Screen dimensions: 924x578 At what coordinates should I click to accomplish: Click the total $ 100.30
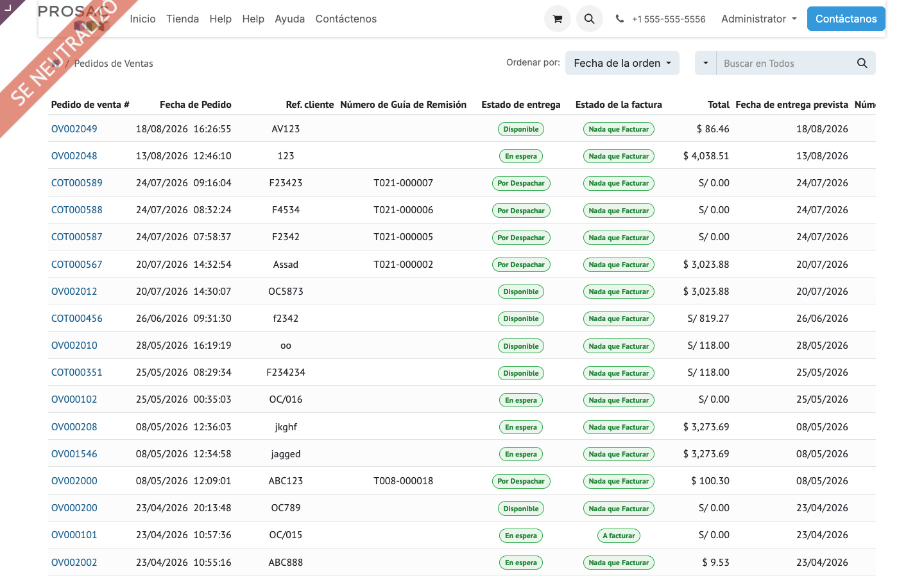[710, 480]
